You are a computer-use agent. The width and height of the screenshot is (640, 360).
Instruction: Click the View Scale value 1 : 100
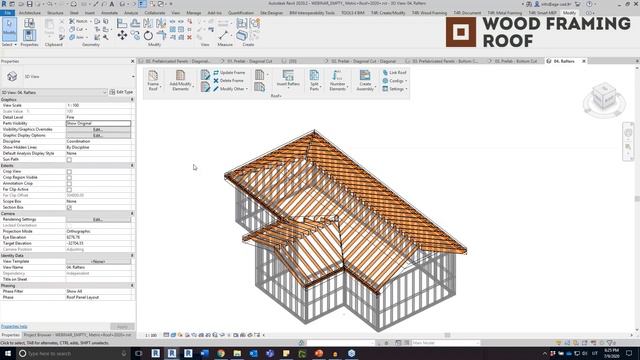[98, 105]
